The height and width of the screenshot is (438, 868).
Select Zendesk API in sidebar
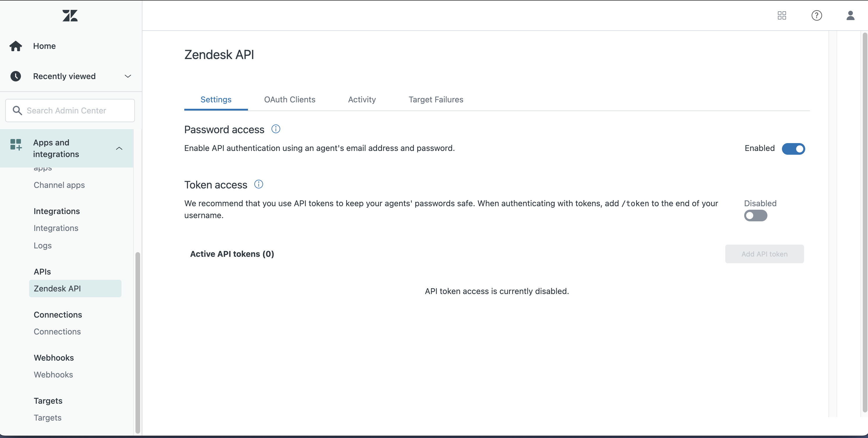pos(75,289)
